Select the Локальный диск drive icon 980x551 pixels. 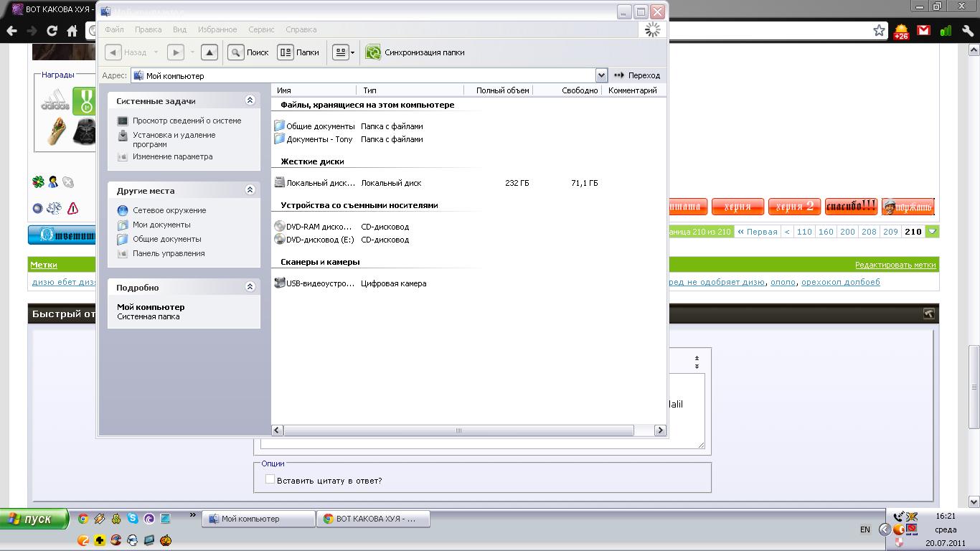[x=280, y=183]
